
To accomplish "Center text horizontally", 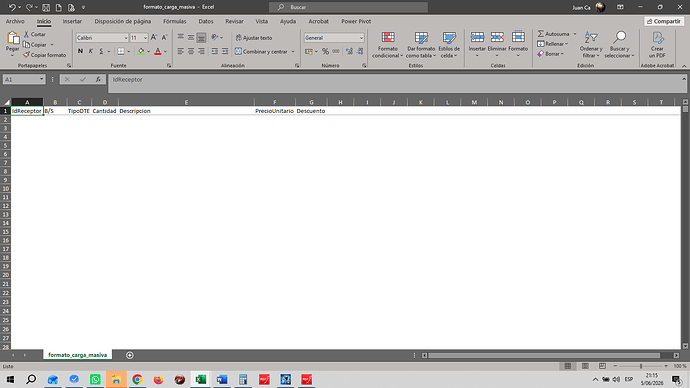I will (191, 51).
